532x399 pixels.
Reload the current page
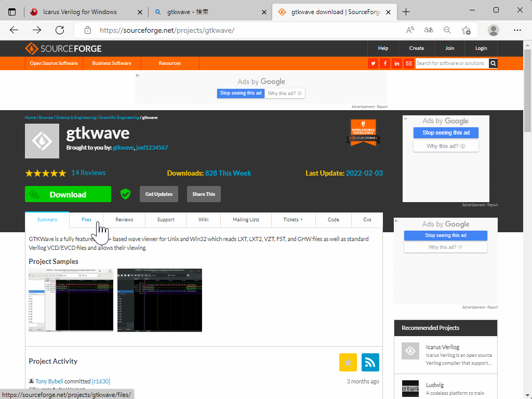tap(60, 30)
